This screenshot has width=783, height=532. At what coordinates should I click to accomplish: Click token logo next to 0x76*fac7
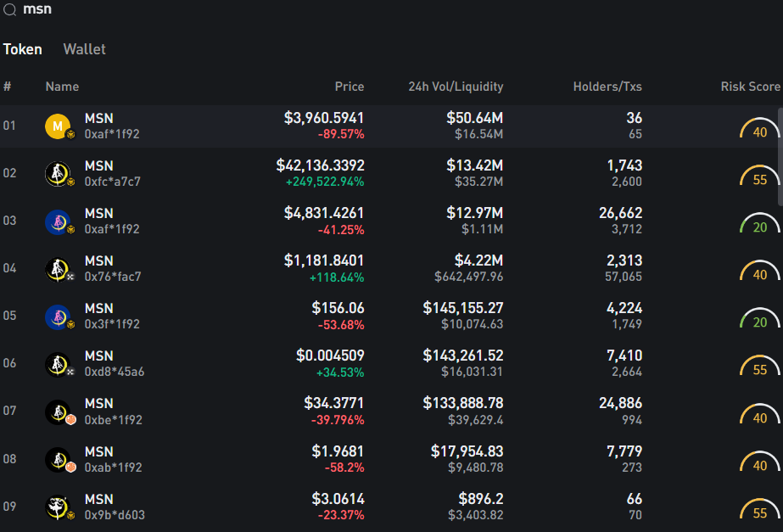coord(57,270)
